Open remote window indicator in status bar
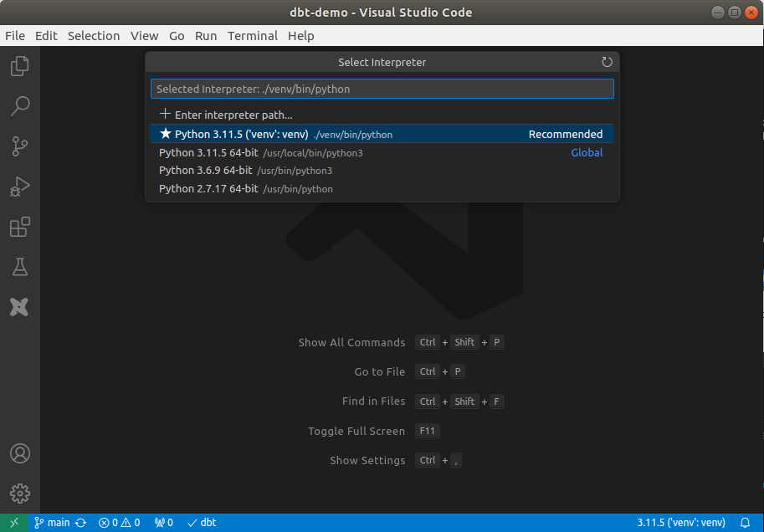The height and width of the screenshot is (532, 764). pyautogui.click(x=14, y=523)
